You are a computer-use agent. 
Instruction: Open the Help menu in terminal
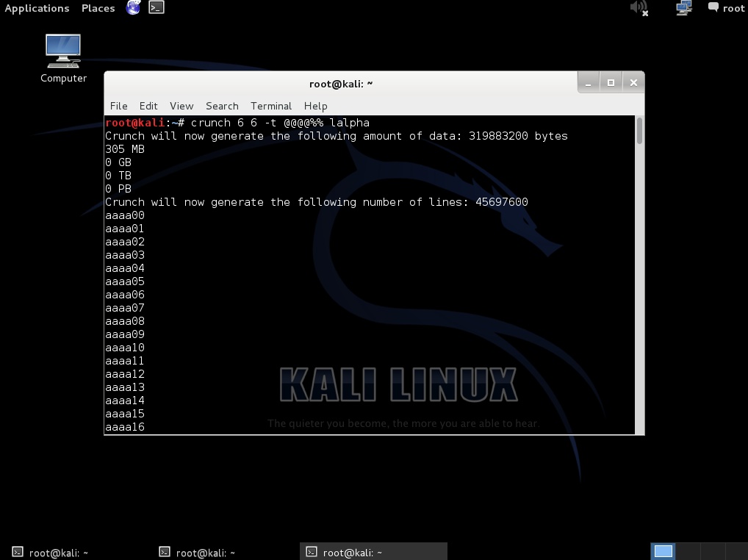(x=315, y=106)
